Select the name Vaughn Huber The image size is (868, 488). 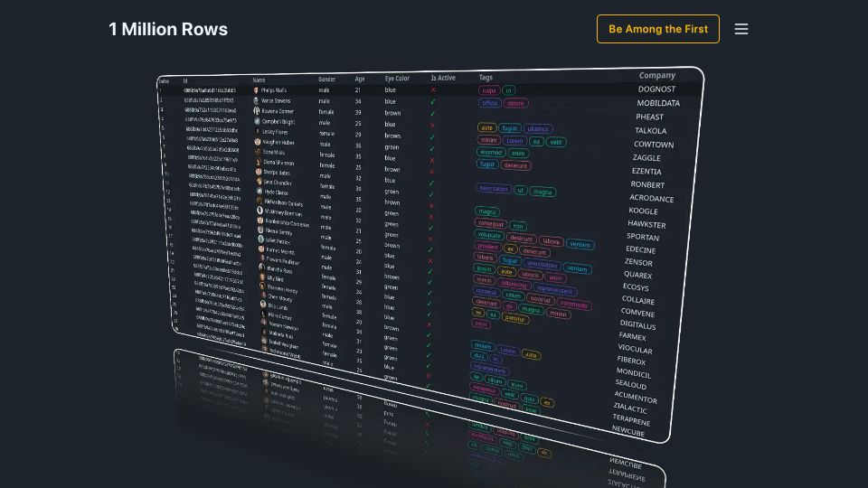pos(278,142)
